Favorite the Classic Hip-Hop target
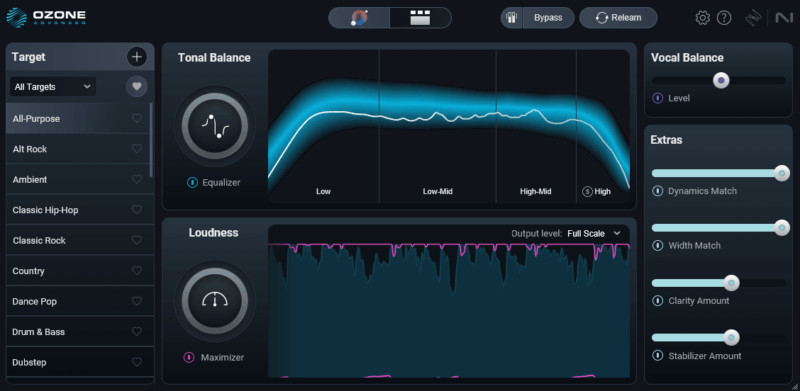 point(137,210)
